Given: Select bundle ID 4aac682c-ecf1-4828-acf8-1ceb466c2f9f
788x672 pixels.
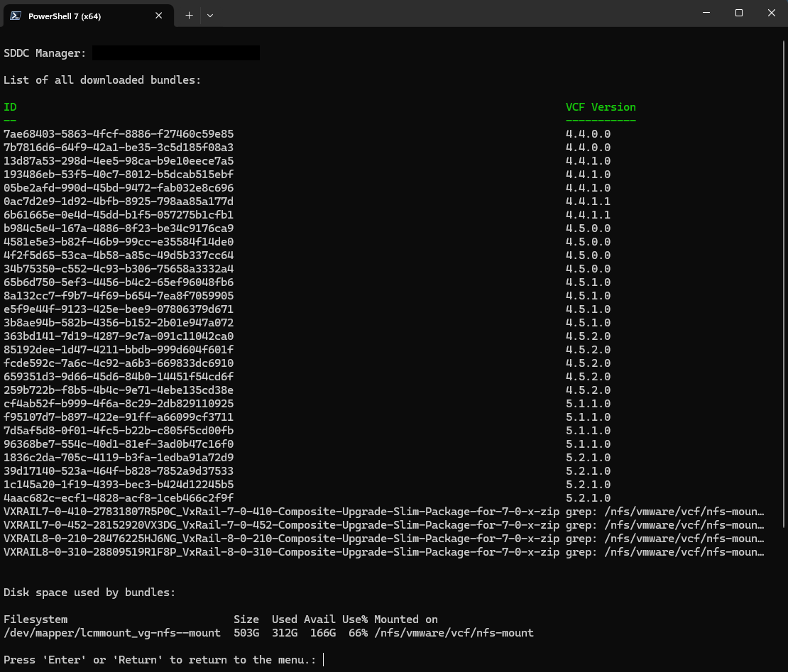Looking at the screenshot, I should pyautogui.click(x=119, y=498).
